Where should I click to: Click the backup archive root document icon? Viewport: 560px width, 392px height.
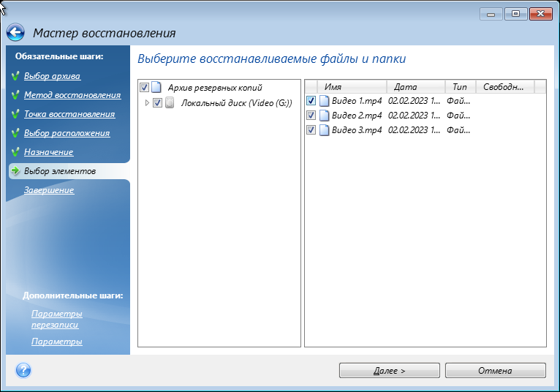click(156, 88)
